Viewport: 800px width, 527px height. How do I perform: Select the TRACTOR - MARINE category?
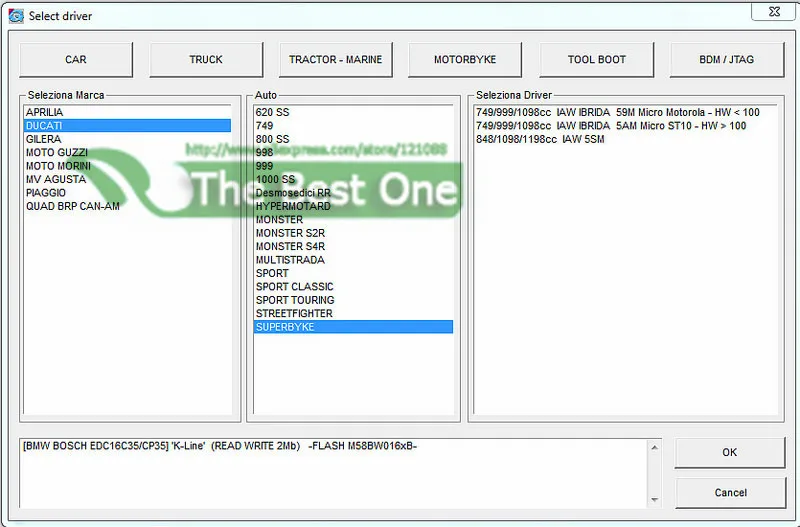[336, 60]
